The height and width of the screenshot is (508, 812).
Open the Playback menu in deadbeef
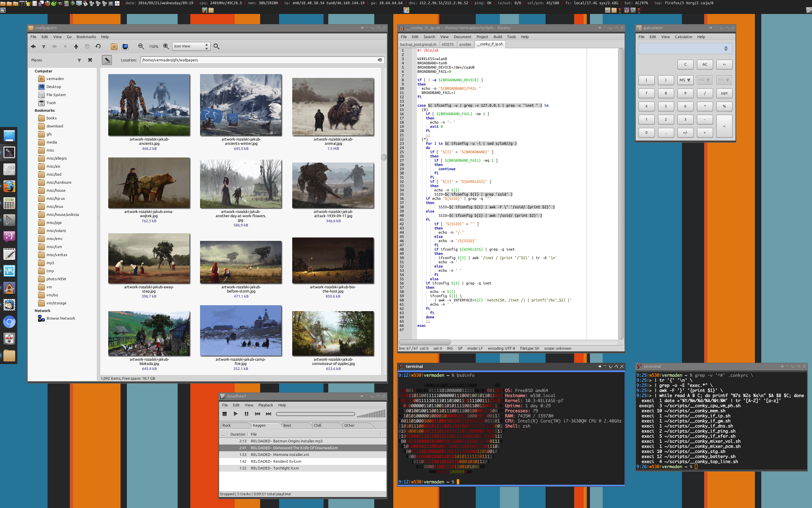point(266,405)
